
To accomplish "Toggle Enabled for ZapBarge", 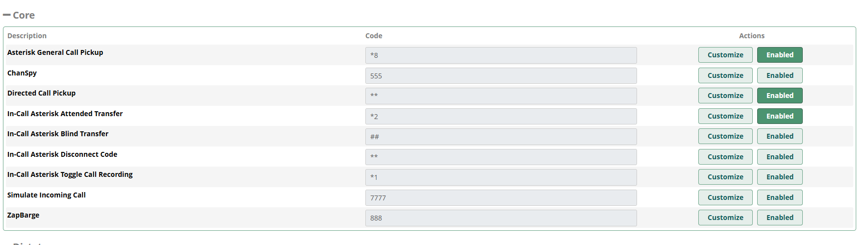I will pos(779,218).
